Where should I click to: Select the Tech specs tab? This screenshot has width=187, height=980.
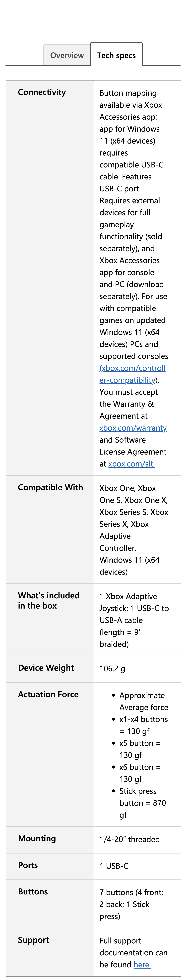(x=117, y=55)
